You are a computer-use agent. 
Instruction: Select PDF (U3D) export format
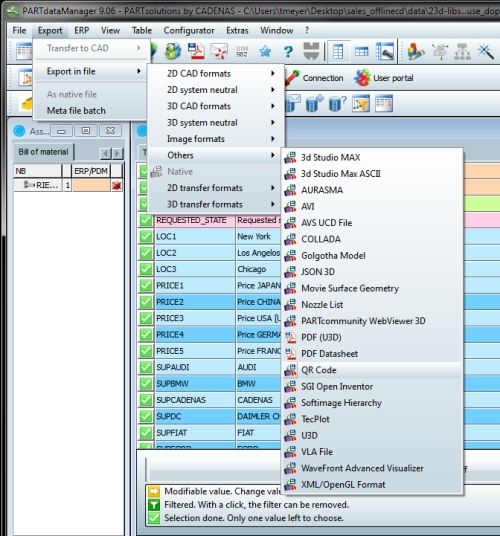point(372,337)
